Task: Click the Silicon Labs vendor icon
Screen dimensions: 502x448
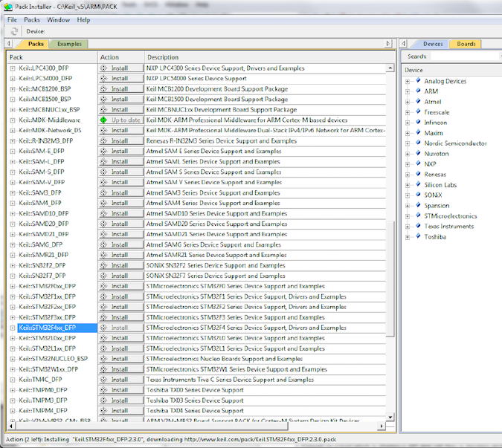Action: pyautogui.click(x=418, y=184)
